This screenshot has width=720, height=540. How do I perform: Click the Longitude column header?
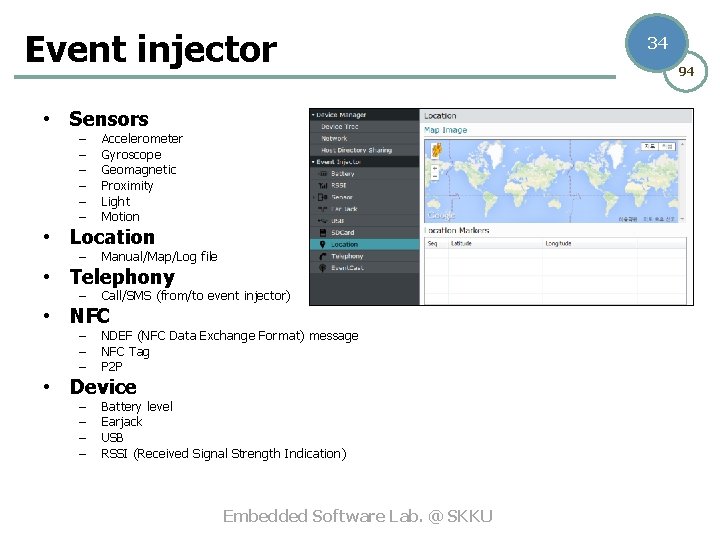pos(590,243)
